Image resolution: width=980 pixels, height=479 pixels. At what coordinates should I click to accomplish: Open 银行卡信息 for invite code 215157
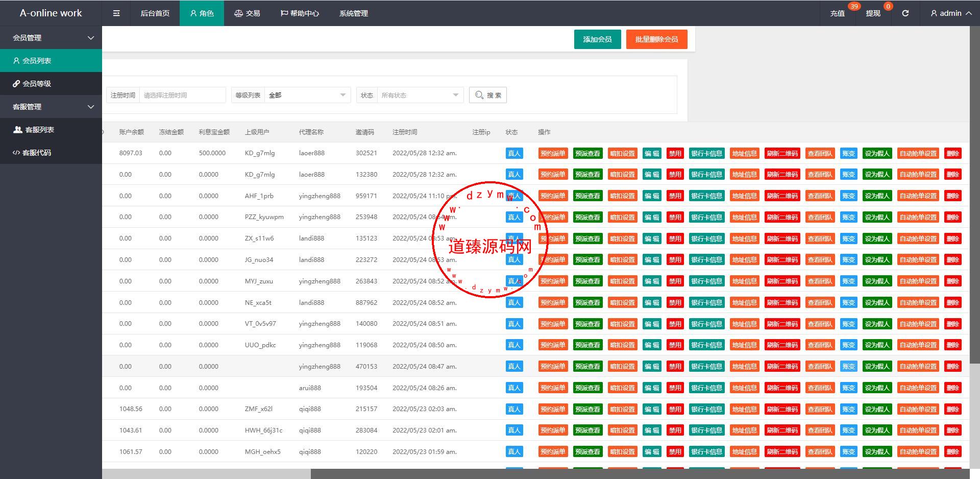tap(706, 410)
